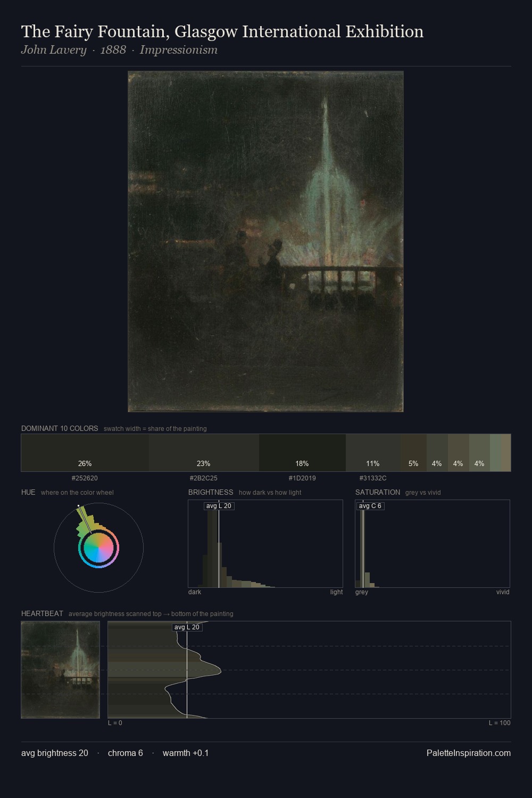The width and height of the screenshot is (532, 798).
Task: Choose the 11% swatch #31332C
Action: pos(372,453)
